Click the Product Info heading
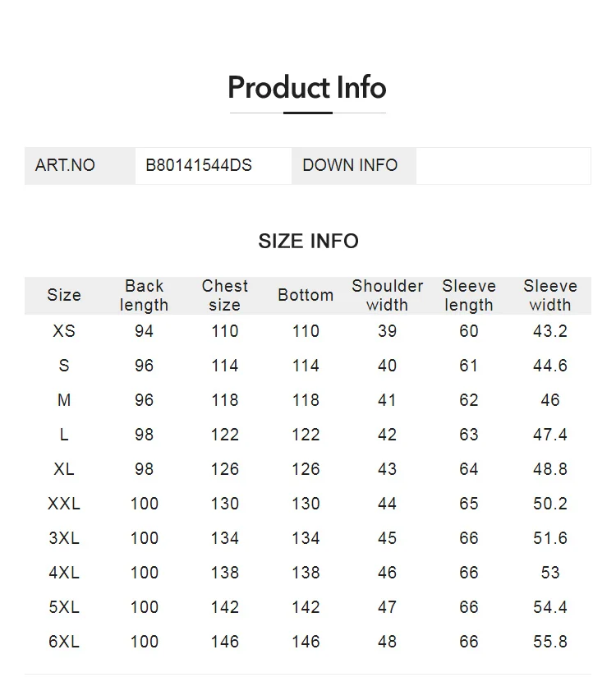Image resolution: width=616 pixels, height=691 pixels. pos(307,88)
